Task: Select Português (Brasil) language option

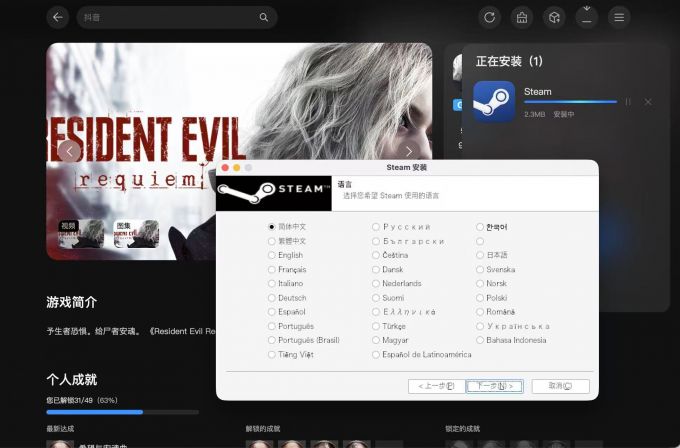Action: (x=304, y=340)
